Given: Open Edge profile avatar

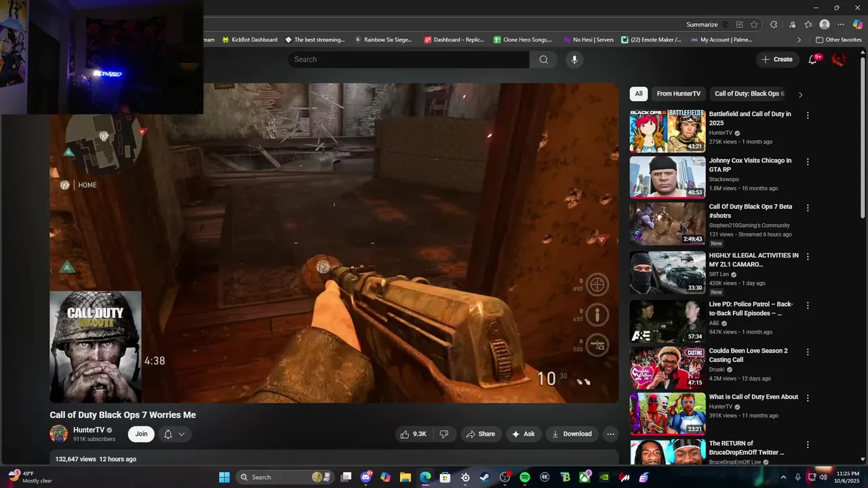Looking at the screenshot, I should [825, 24].
